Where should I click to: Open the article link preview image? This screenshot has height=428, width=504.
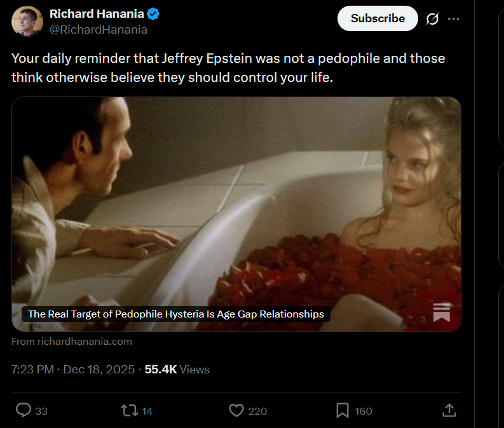coord(236,203)
